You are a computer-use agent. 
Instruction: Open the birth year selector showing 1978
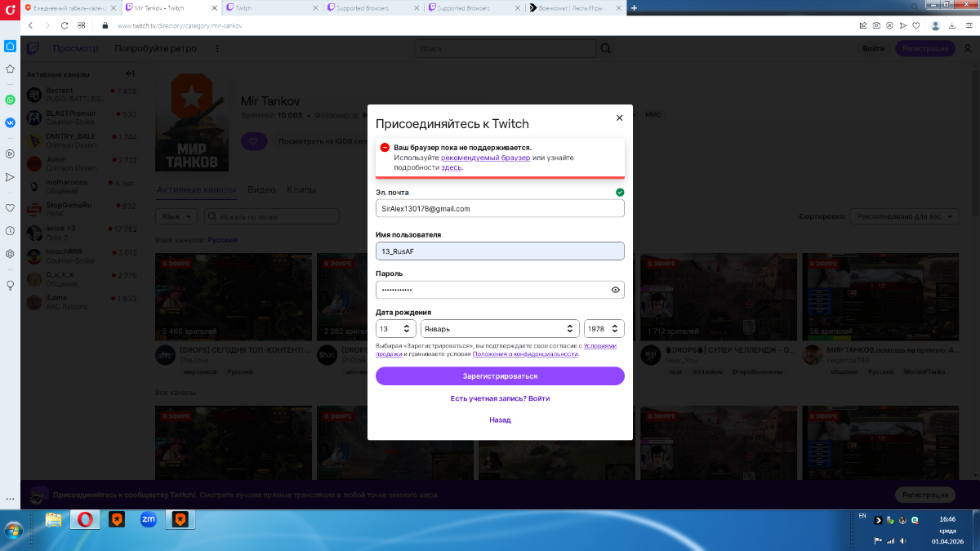point(604,328)
